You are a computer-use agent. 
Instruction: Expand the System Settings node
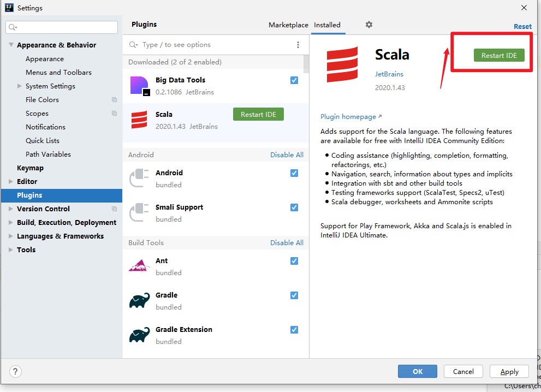pos(20,86)
